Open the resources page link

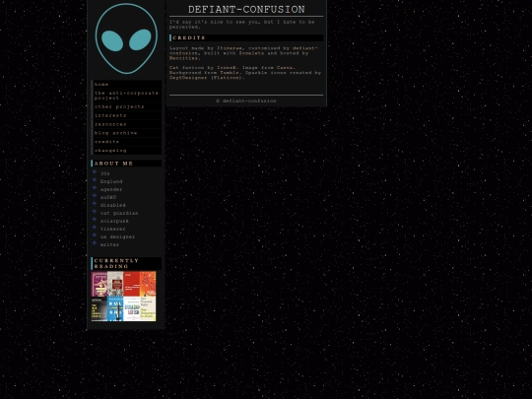tap(126, 124)
